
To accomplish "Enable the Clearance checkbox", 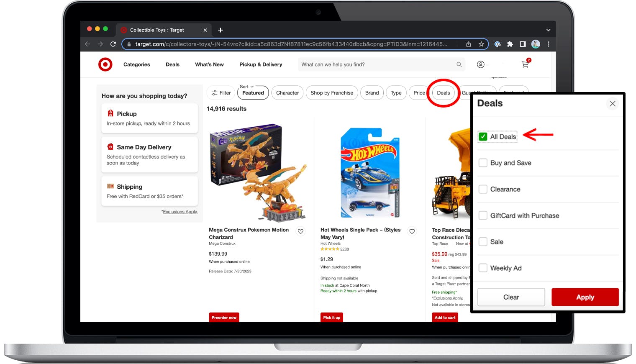I will [483, 189].
